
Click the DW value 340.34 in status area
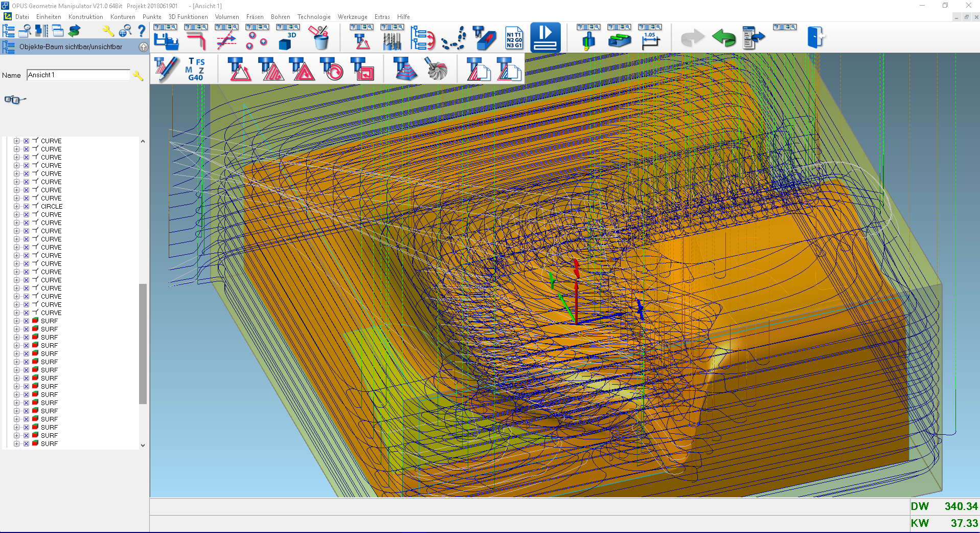coord(961,506)
